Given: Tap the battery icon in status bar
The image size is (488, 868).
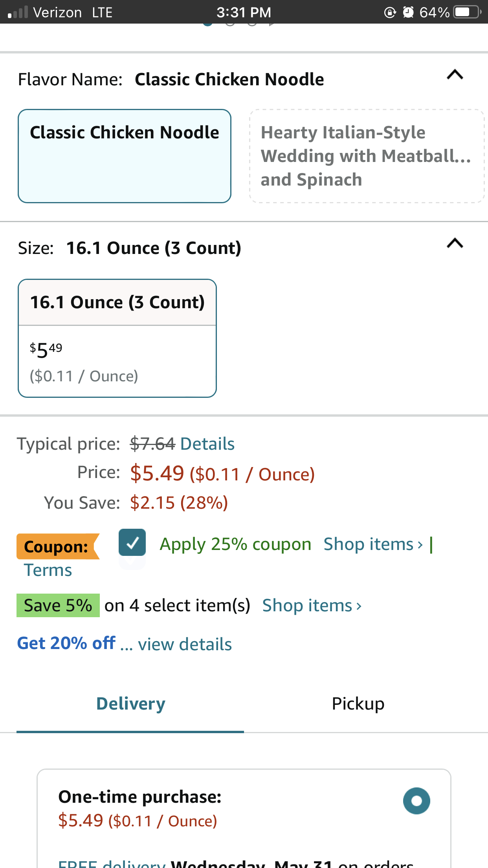Looking at the screenshot, I should (x=466, y=12).
